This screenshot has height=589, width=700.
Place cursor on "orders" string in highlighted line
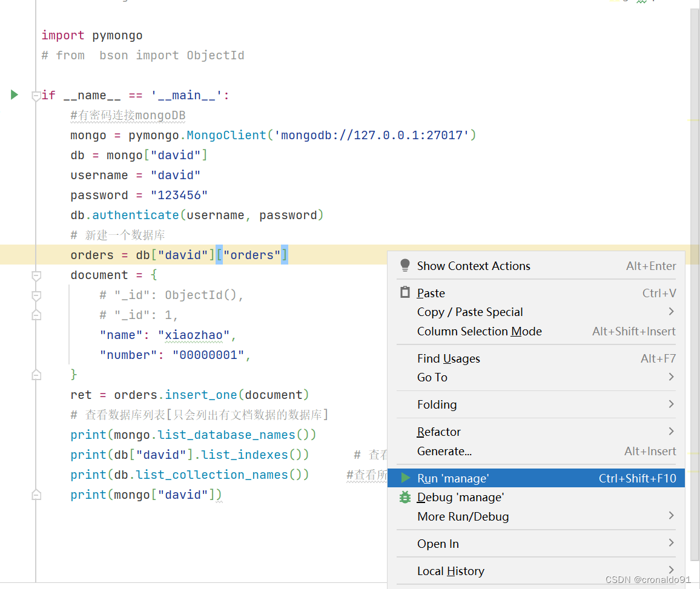(x=252, y=255)
